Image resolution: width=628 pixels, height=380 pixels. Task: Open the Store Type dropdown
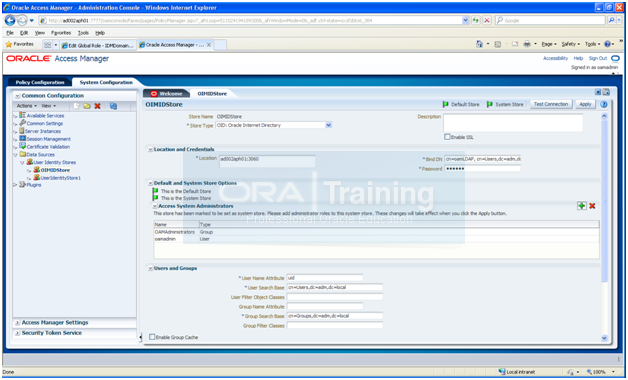click(x=328, y=125)
